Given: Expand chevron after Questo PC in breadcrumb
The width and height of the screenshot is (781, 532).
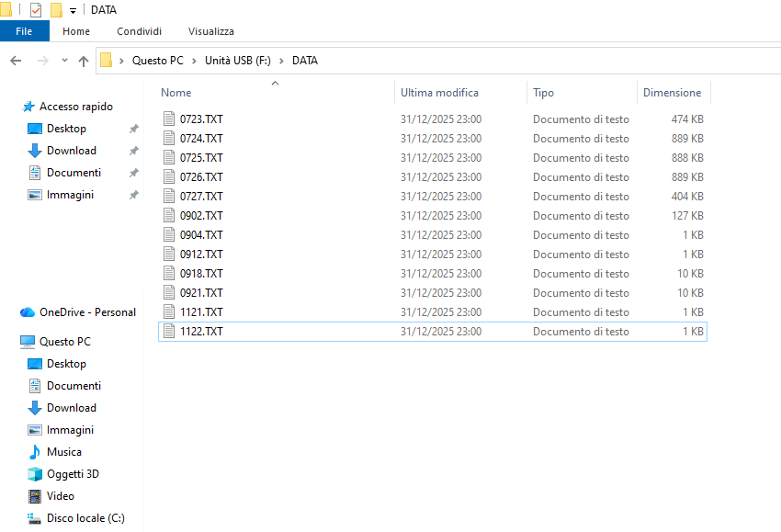Looking at the screenshot, I should point(194,61).
